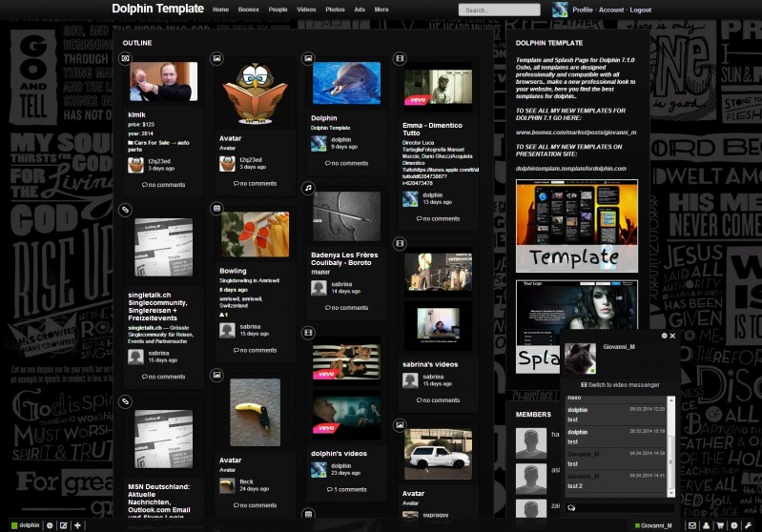Image resolution: width=762 pixels, height=532 pixels.
Task: Click Giovanni_M chat tab in bottom bar
Action: tap(653, 525)
